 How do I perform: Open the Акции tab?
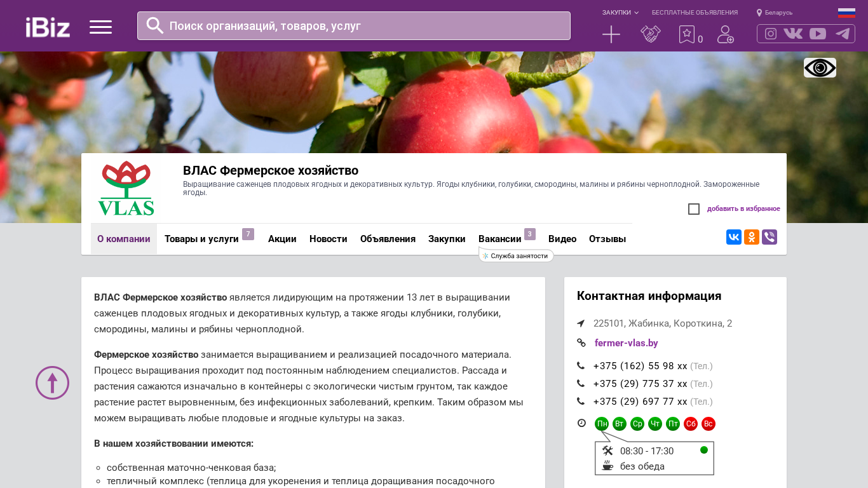click(282, 239)
